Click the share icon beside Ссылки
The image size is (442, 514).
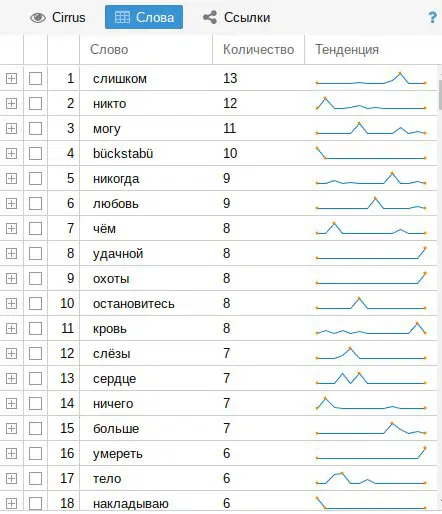[210, 17]
